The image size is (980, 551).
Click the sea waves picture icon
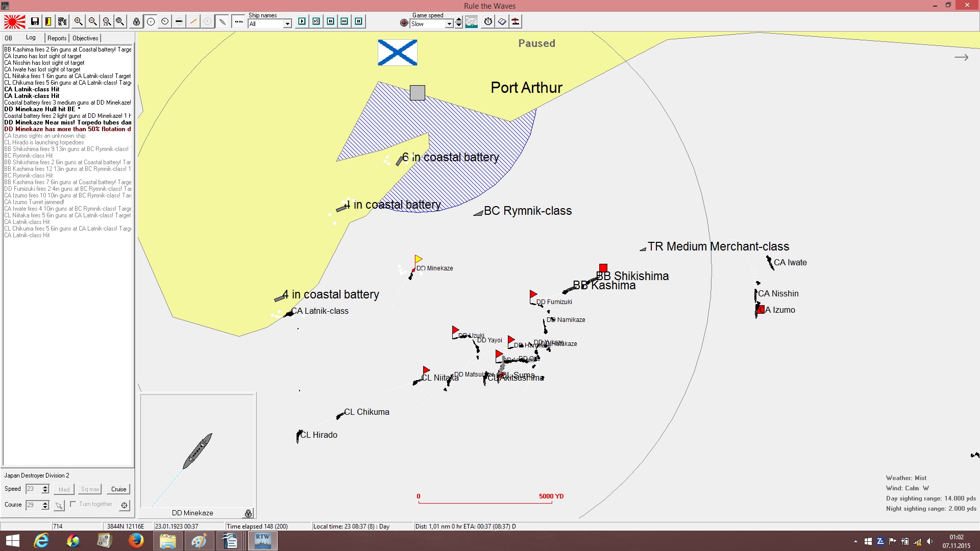click(472, 21)
